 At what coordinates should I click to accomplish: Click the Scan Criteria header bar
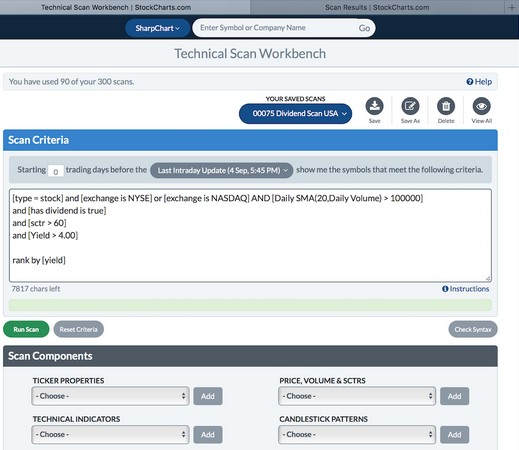point(250,140)
